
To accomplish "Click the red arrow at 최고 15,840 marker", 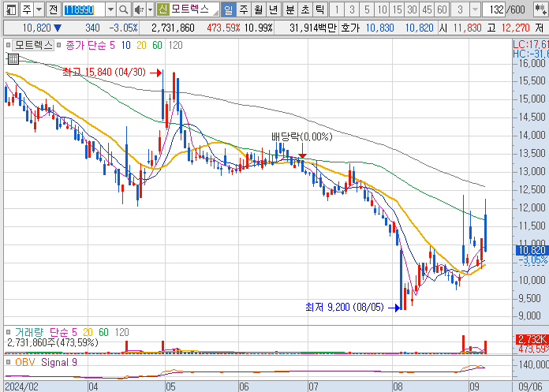I will 155,73.
